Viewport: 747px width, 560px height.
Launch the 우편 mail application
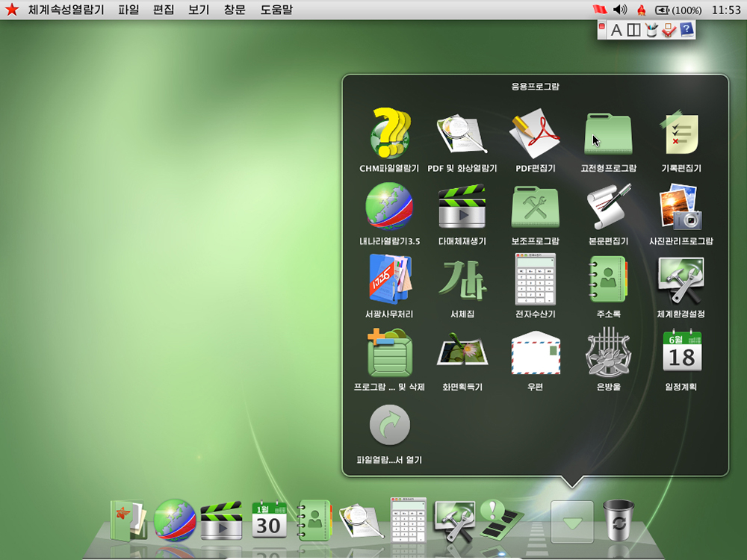535,353
